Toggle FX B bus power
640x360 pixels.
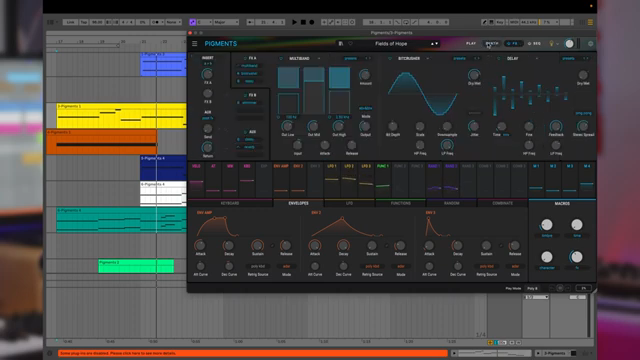coord(245,95)
